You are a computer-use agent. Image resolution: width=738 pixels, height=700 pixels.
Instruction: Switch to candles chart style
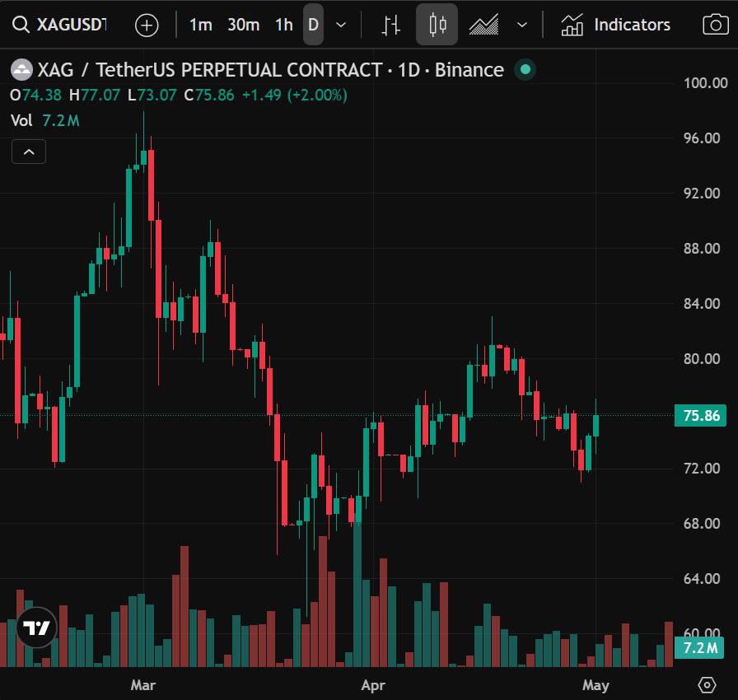click(437, 25)
